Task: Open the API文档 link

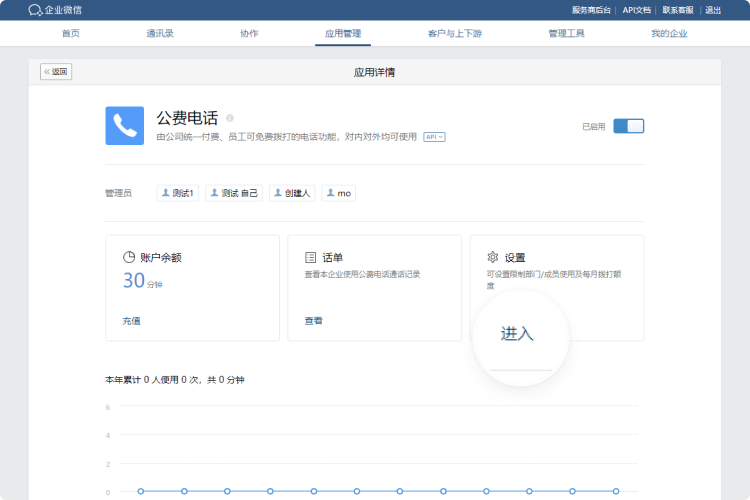Action: pos(637,10)
